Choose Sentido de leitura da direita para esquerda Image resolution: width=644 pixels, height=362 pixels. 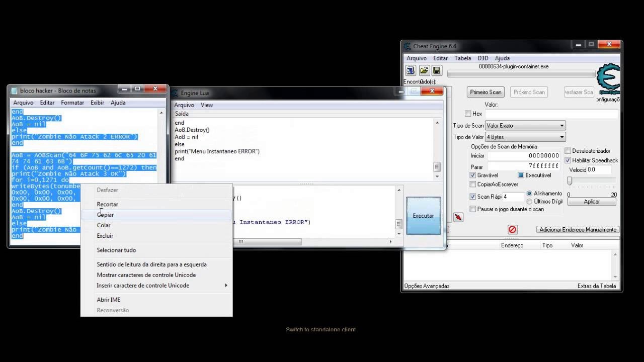pyautogui.click(x=156, y=264)
